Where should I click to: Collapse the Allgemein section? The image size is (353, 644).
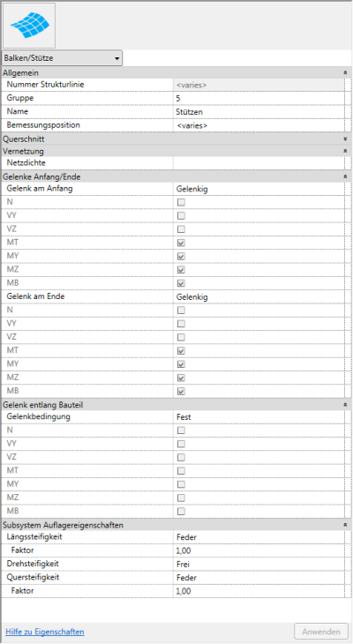click(346, 72)
